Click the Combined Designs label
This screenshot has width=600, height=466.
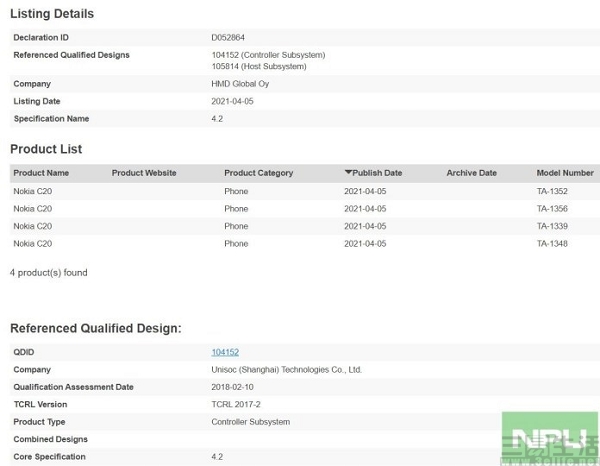(x=51, y=439)
